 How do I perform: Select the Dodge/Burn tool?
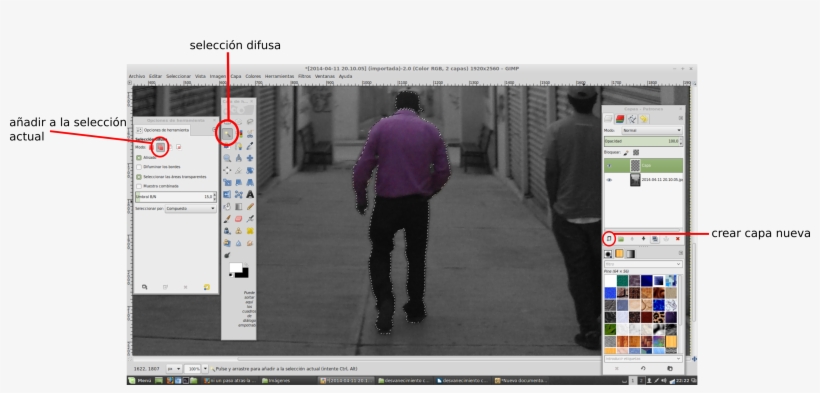pos(227,255)
